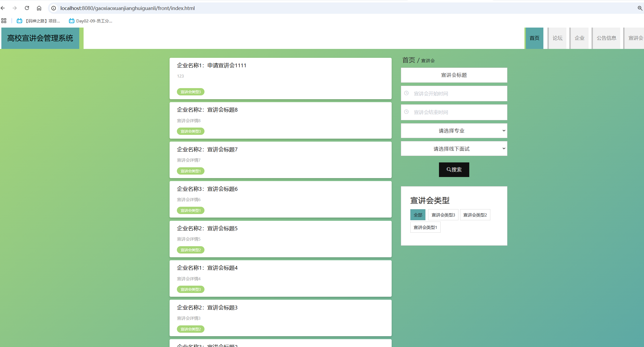Click the 宣讲会标题 search field
644x347 pixels.
454,75
